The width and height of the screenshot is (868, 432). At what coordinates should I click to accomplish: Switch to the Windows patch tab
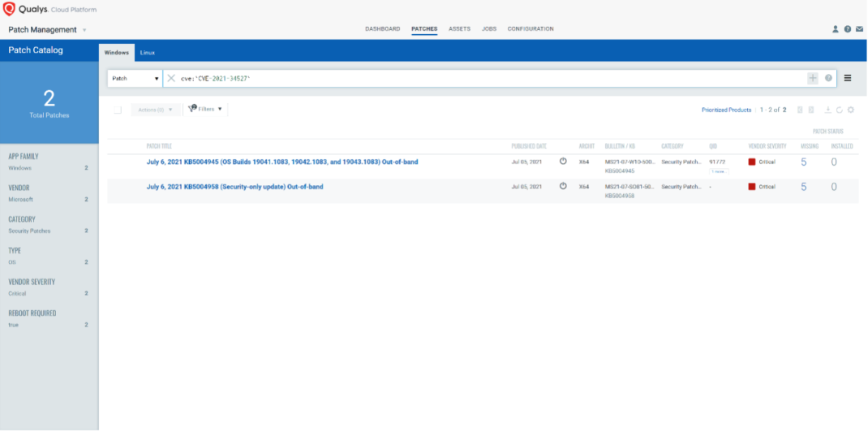[116, 53]
